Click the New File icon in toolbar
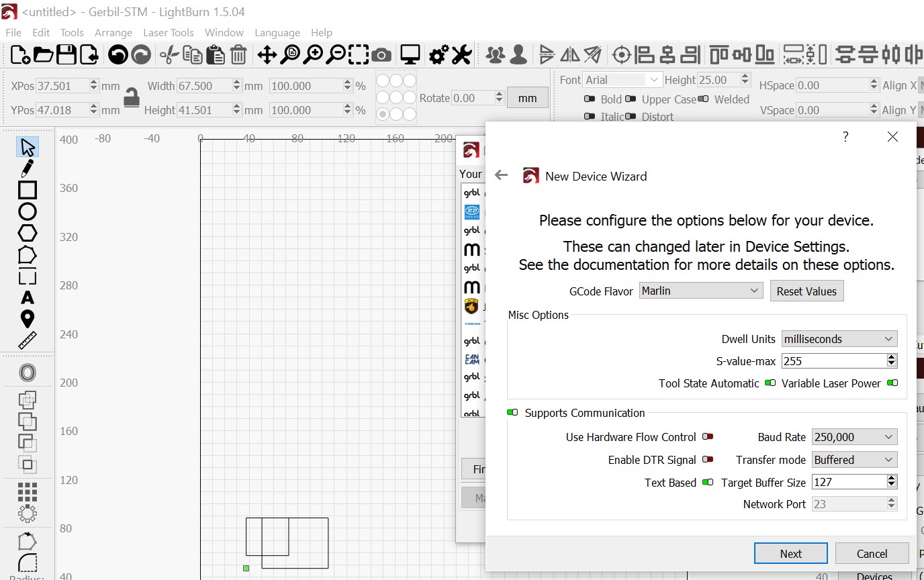This screenshot has width=924, height=580. pyautogui.click(x=19, y=55)
